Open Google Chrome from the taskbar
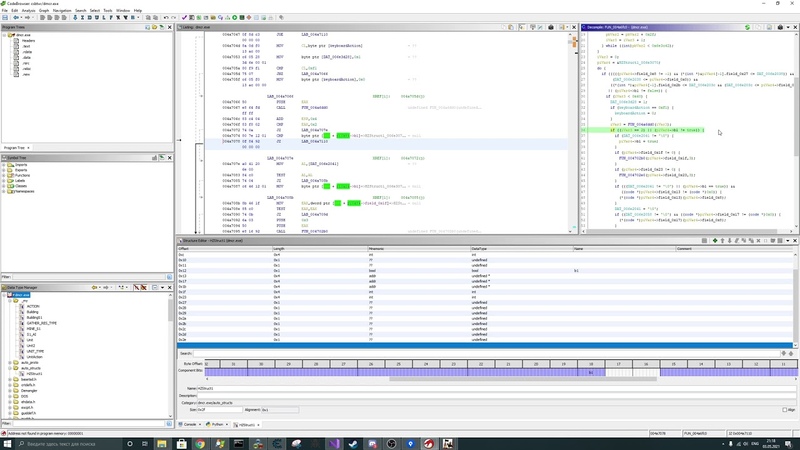 point(200,444)
